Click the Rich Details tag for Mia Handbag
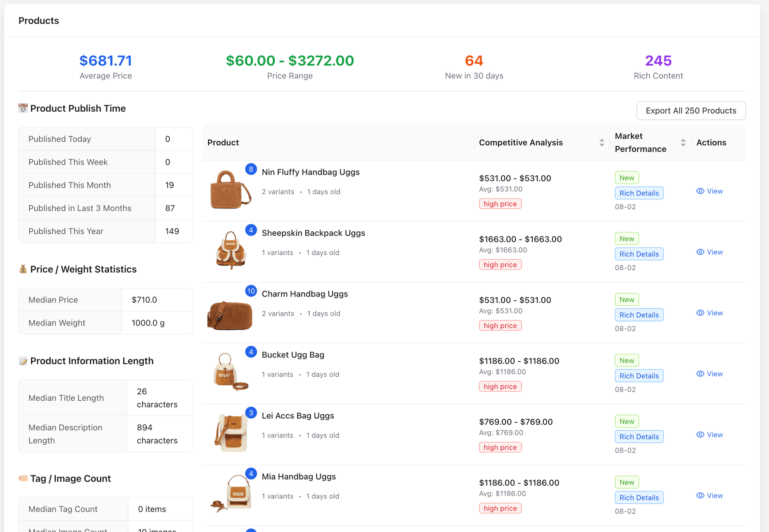769x532 pixels. (639, 497)
